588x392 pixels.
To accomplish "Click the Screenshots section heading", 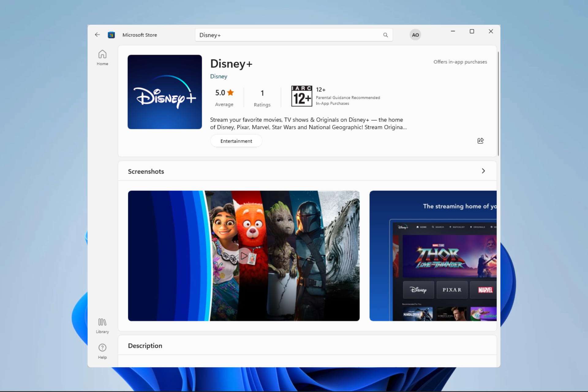I will coord(146,171).
